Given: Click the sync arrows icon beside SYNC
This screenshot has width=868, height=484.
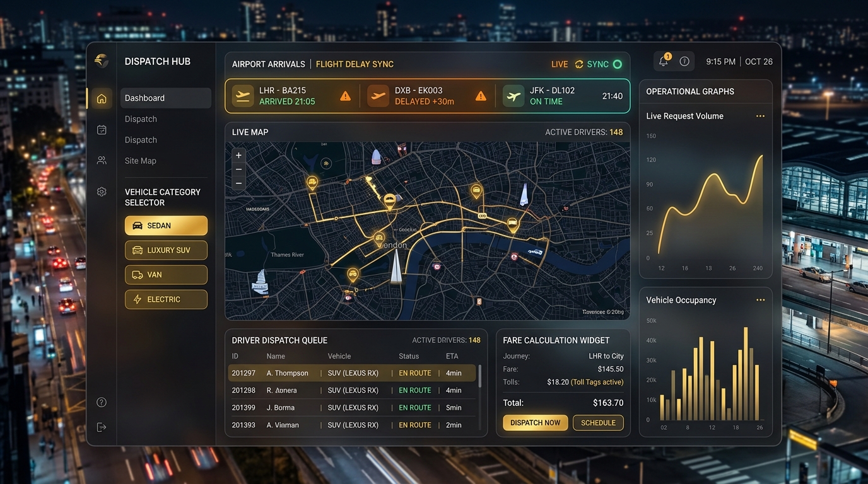Looking at the screenshot, I should pyautogui.click(x=579, y=64).
